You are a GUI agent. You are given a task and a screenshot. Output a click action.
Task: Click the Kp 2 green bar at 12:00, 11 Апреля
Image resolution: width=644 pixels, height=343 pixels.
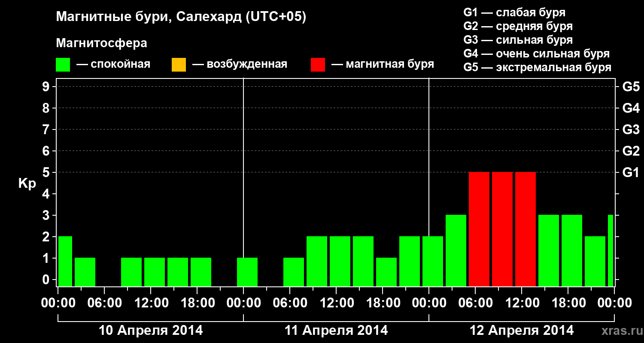(340, 262)
